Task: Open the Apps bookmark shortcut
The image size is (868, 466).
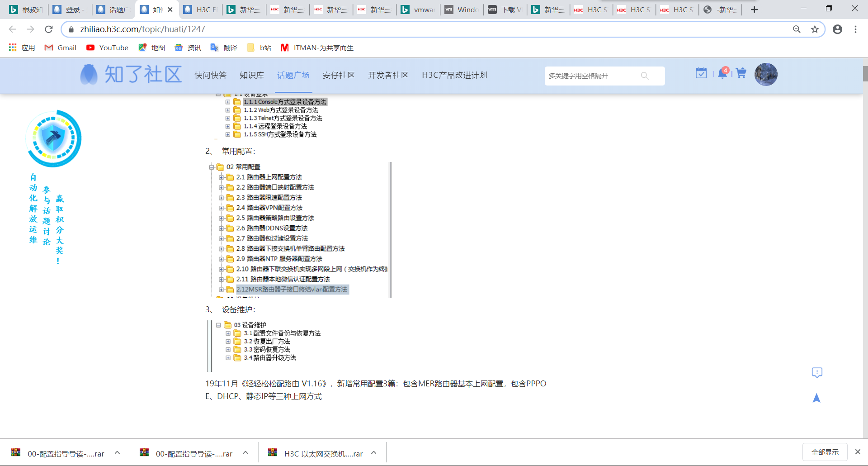Action: coord(22,48)
